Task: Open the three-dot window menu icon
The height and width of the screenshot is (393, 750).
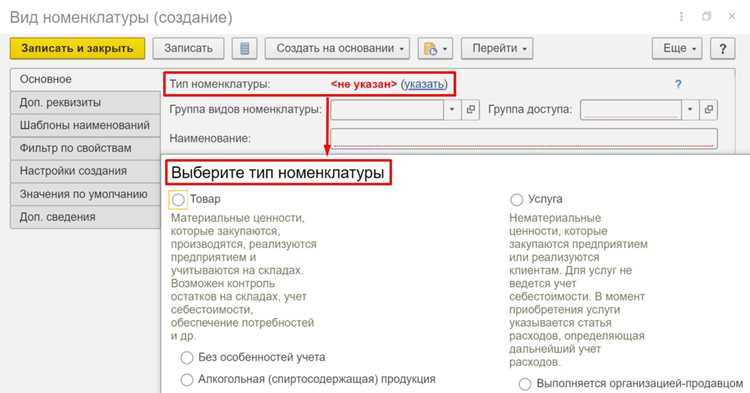Action: 681,17
